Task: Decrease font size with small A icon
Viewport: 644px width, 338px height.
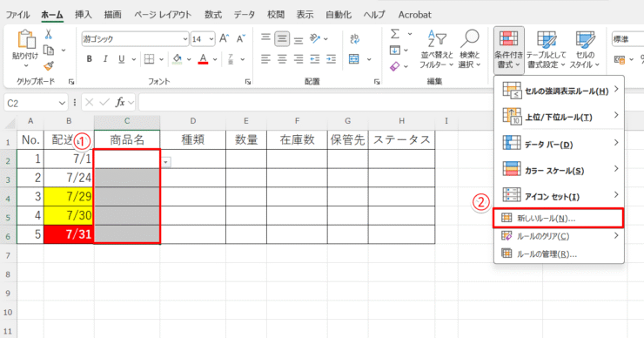Action: click(x=241, y=38)
